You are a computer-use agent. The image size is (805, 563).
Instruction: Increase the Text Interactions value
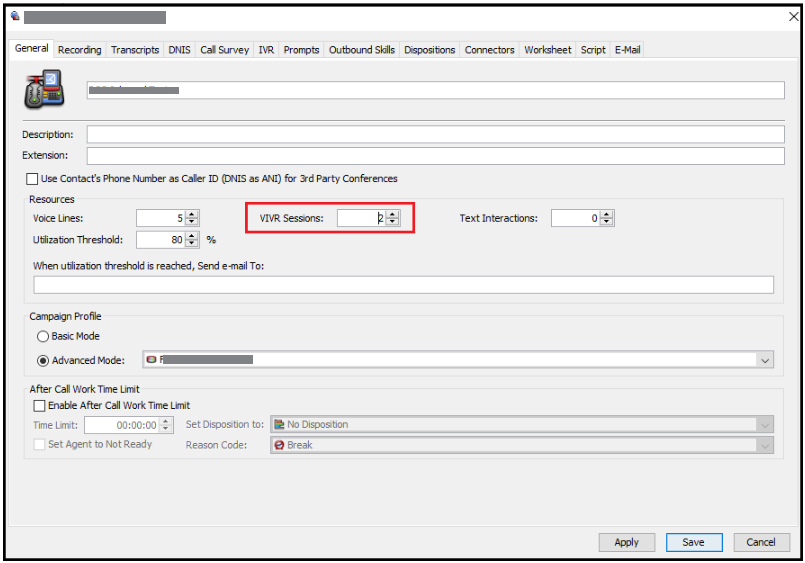pyautogui.click(x=607, y=215)
